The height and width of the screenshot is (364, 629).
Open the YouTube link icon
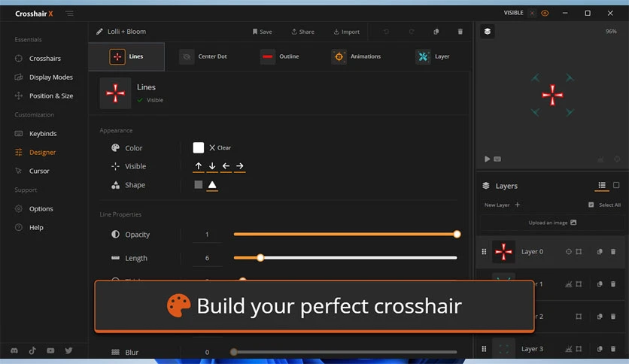(x=50, y=350)
